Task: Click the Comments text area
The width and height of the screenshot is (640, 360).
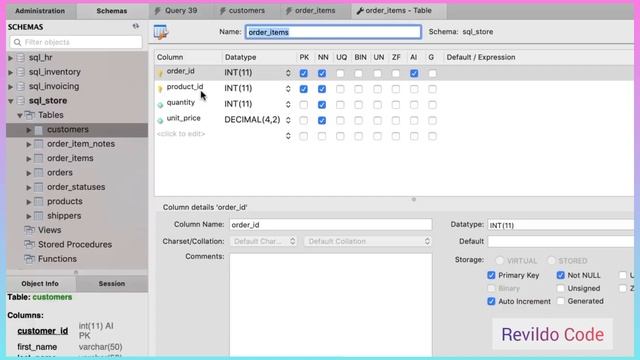Action: 331,304
